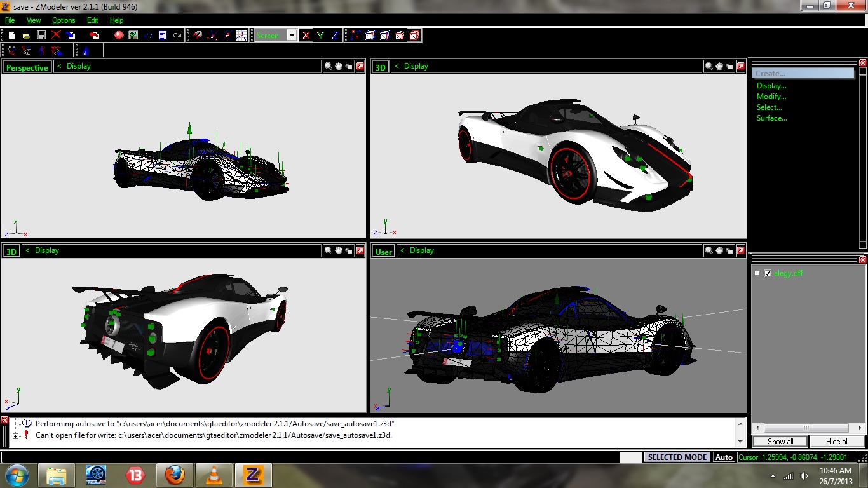Click zoom magnifier icon in User viewport
This screenshot has width=868, height=488.
tap(709, 251)
